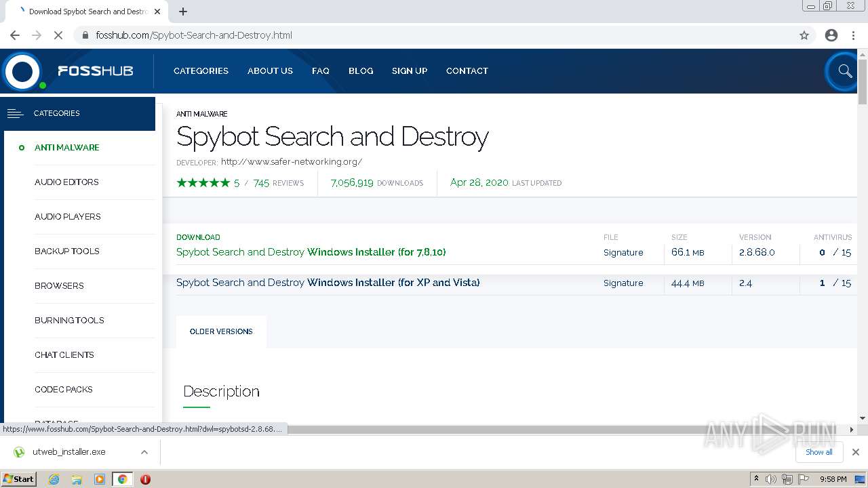Click the Categories hamburger icon
This screenshot has width=868, height=488.
coord(16,113)
